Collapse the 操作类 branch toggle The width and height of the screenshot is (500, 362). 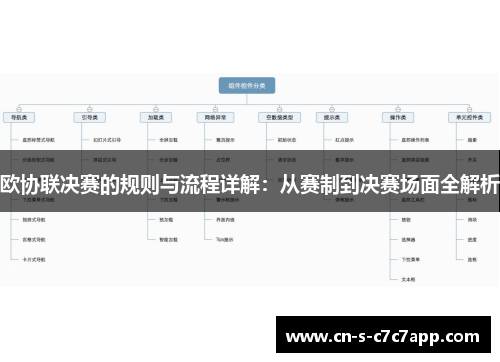tap(398, 109)
